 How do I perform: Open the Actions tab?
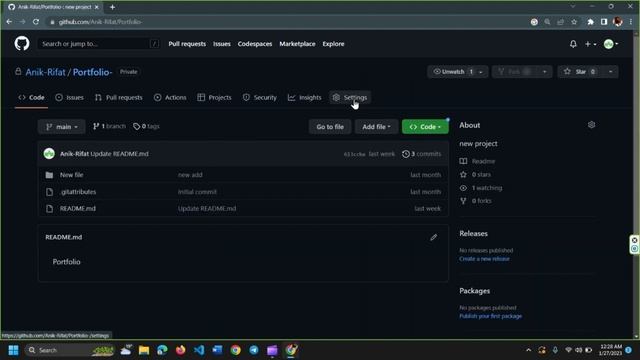pos(170,98)
